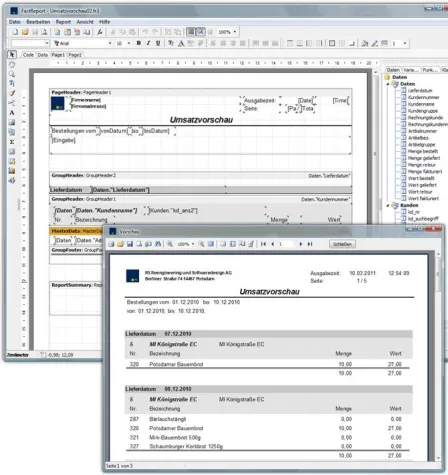Paste from clipboard in designer

coord(132,32)
